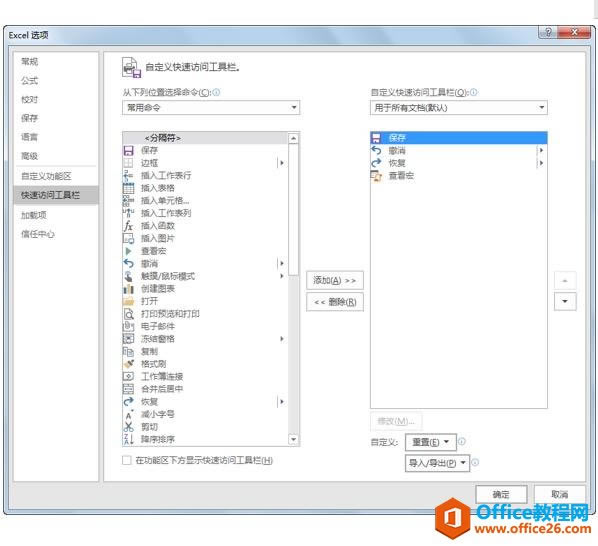Click the Print Preview and Print icon
The image size is (598, 546).
129,314
